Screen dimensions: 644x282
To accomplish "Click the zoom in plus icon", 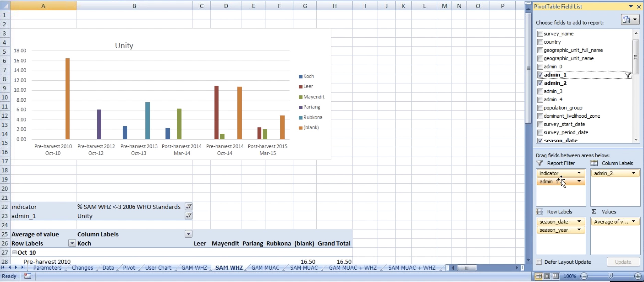I will 637,276.
